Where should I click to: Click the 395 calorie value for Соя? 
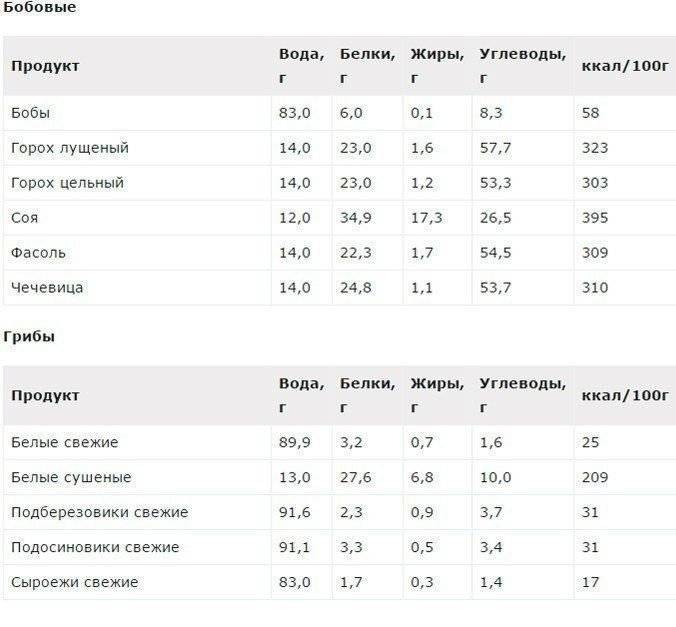pyautogui.click(x=594, y=218)
